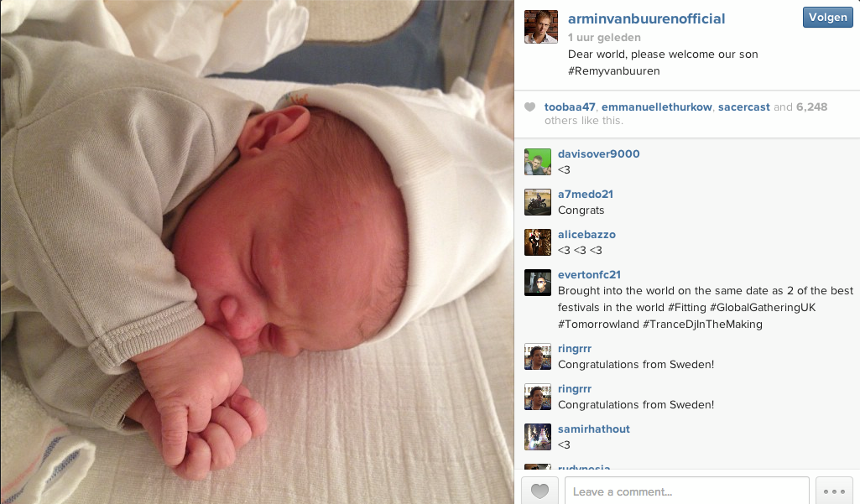Screen dimensions: 860x504
Task: Open emmanuellethurkow's profile link
Action: pos(656,107)
